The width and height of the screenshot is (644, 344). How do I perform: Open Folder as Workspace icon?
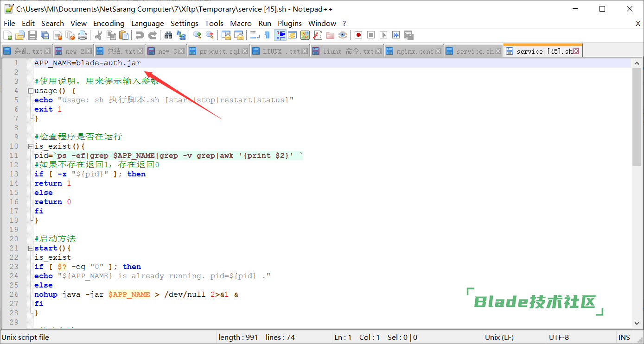330,35
